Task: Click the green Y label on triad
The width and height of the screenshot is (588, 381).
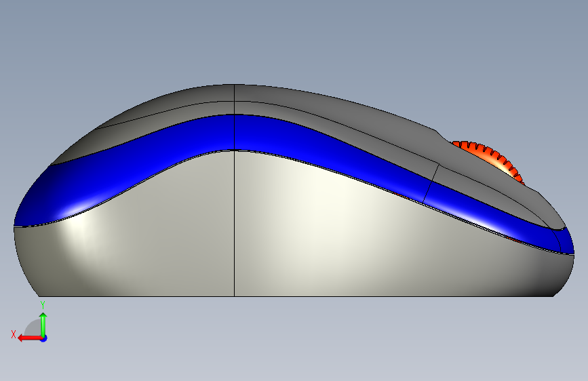Action: tap(43, 305)
